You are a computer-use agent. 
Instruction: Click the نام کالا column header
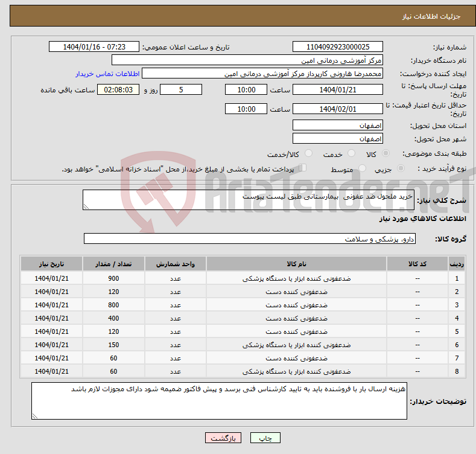point(297,264)
